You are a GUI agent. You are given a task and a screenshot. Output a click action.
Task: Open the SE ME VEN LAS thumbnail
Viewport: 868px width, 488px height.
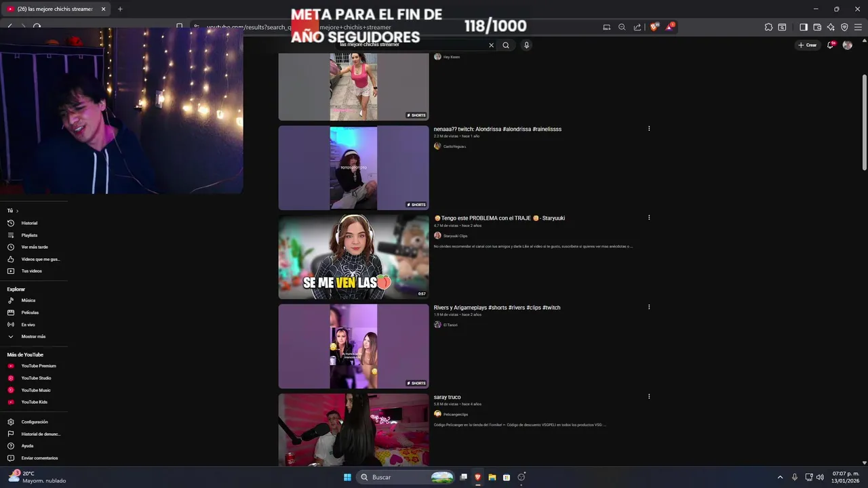[353, 257]
